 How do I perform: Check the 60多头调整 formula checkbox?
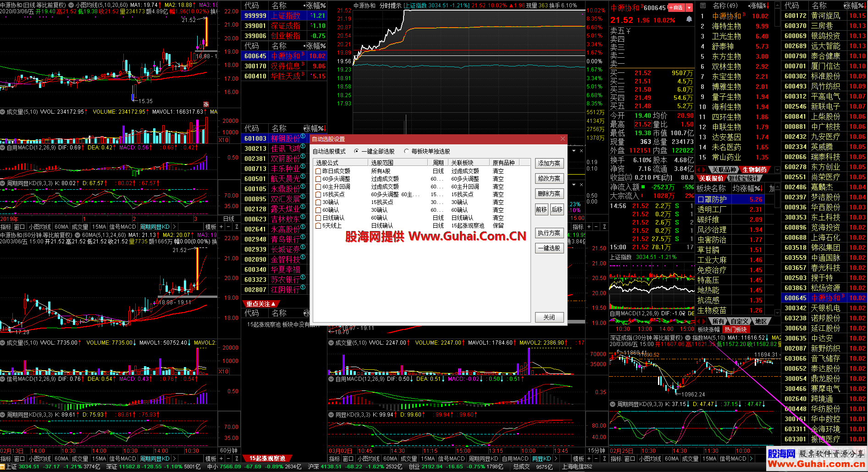tap(318, 179)
